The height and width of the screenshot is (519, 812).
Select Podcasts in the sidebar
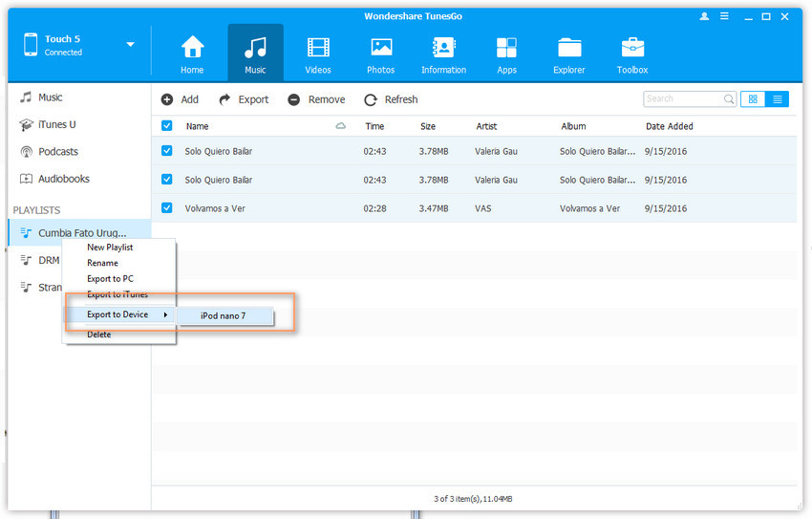(58, 152)
